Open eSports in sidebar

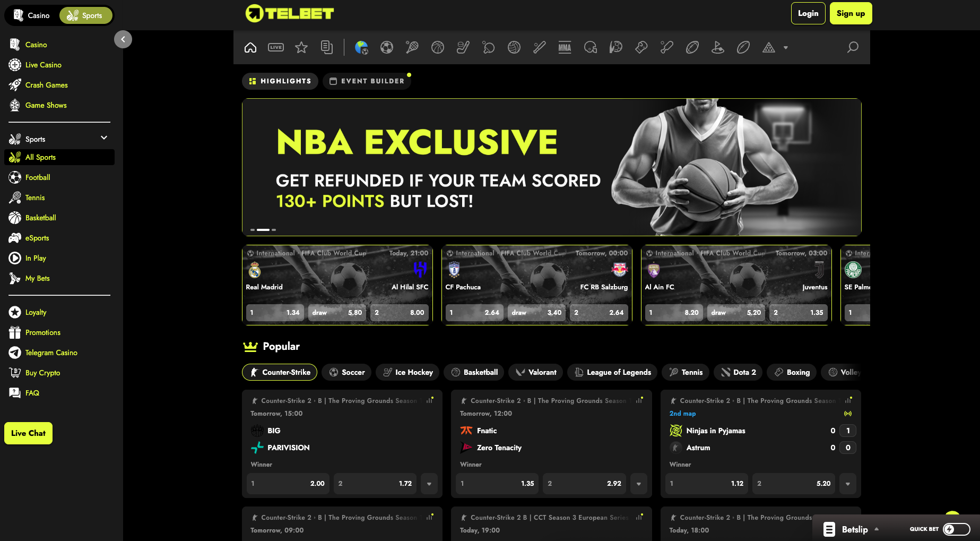click(37, 238)
